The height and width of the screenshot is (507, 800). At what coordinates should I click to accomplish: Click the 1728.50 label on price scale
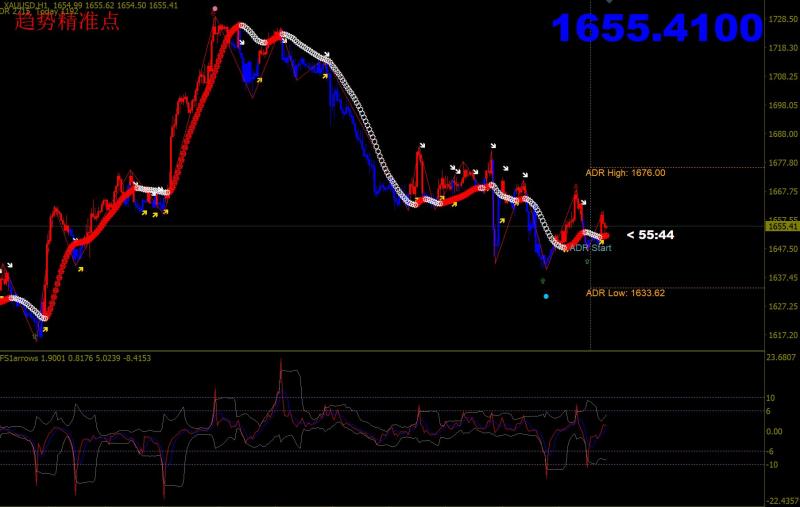click(781, 19)
